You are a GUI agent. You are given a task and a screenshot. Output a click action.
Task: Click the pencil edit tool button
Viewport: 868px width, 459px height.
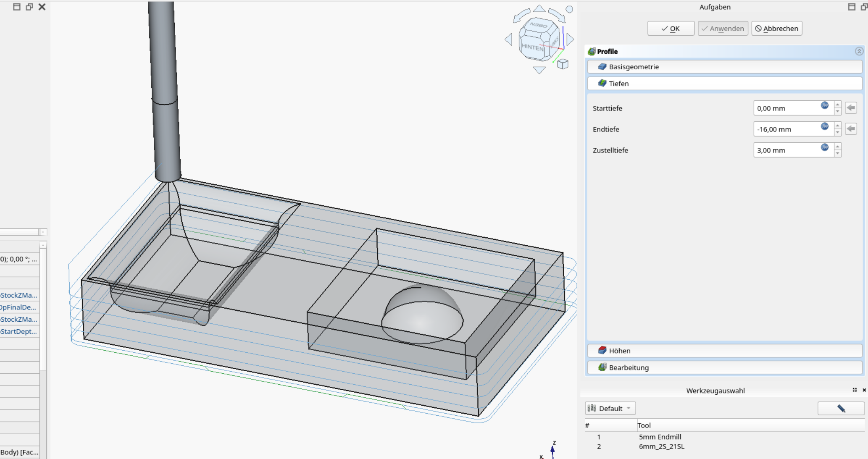[x=841, y=408]
